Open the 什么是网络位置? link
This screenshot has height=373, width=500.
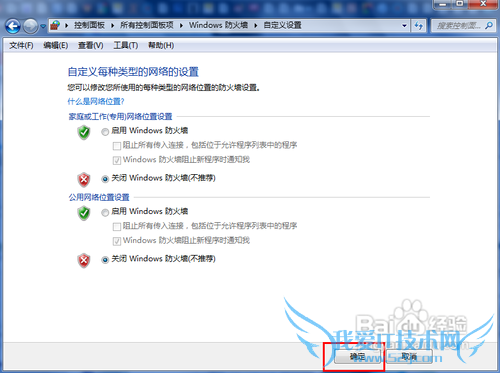(x=96, y=101)
